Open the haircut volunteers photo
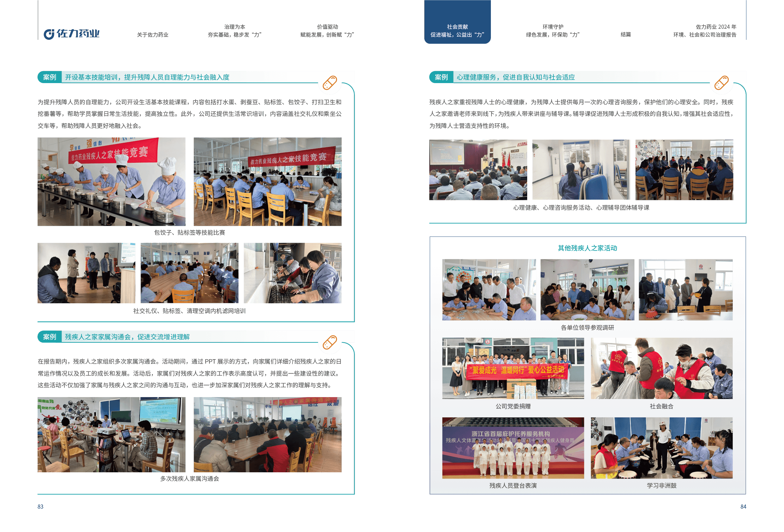The width and height of the screenshot is (784, 532). 661,368
